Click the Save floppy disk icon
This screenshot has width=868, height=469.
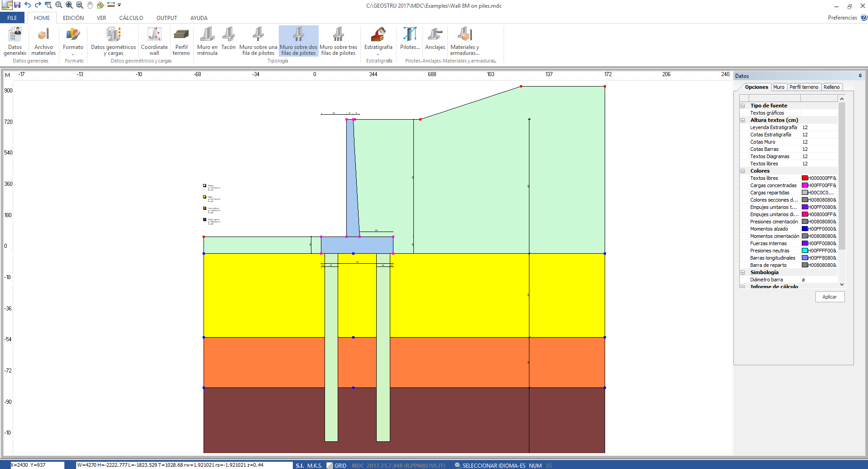coord(17,5)
